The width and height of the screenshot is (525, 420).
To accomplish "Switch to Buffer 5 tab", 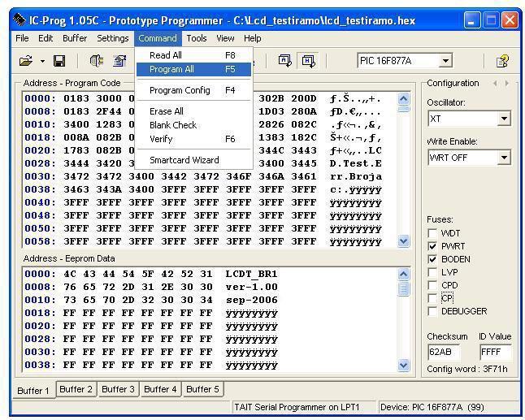I will (202, 389).
